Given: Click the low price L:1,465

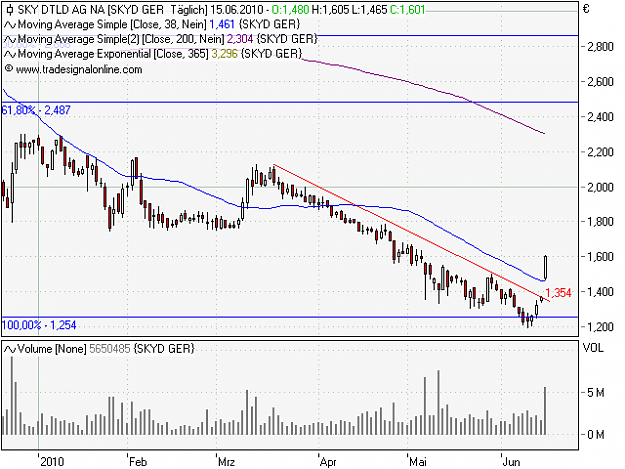Looking at the screenshot, I should click(369, 10).
